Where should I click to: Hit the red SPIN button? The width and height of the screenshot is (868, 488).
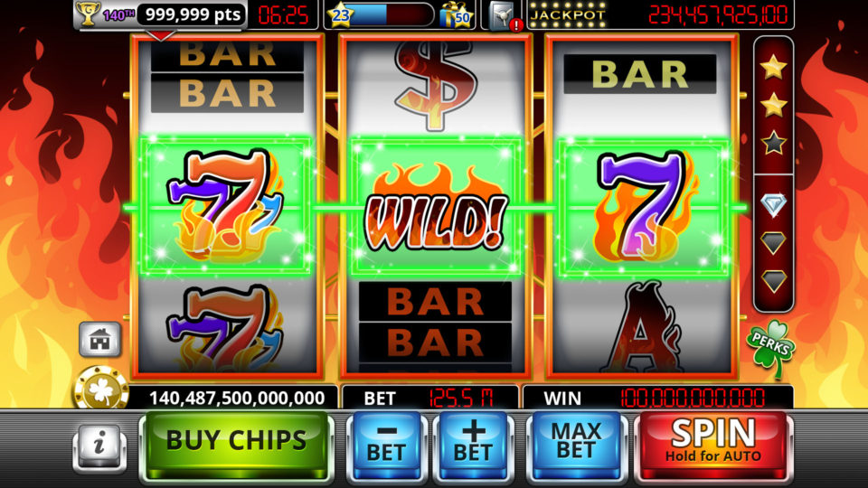[713, 446]
